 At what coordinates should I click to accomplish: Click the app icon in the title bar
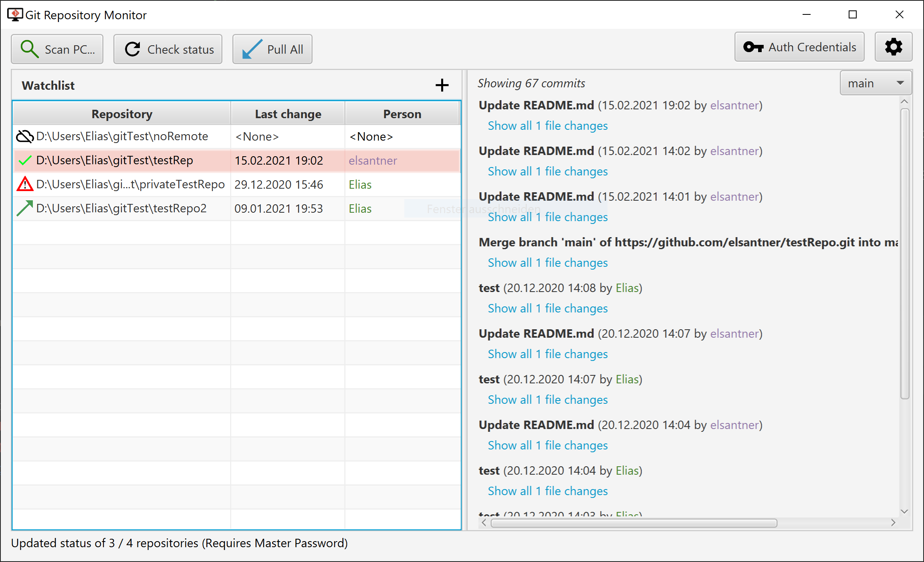coord(15,15)
